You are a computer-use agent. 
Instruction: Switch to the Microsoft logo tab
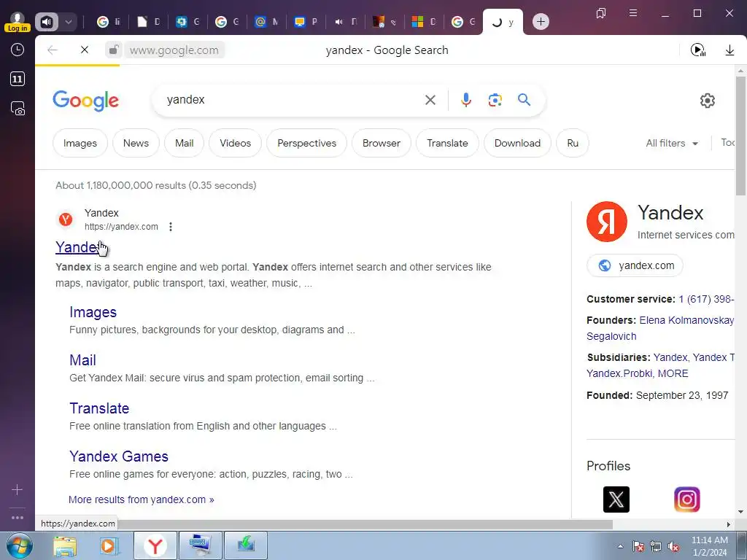point(424,22)
